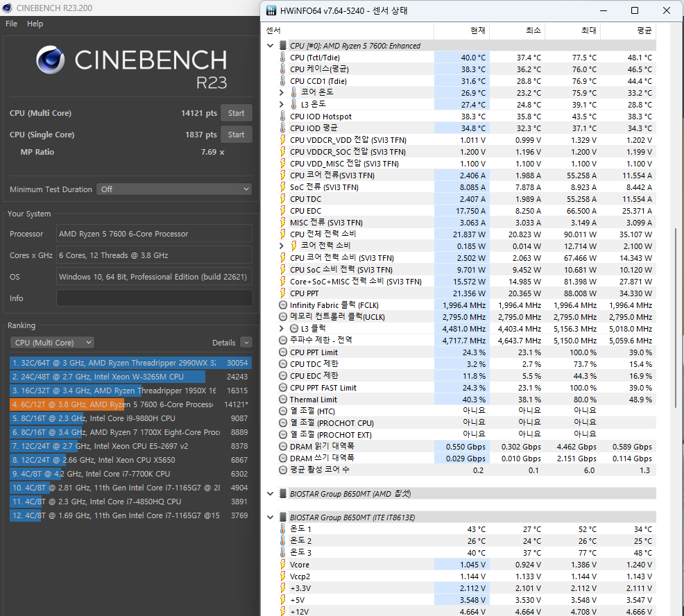Image resolution: width=684 pixels, height=616 pixels.
Task: Collapse the CPU [#0] AMD Ryzen 5 7600 group
Action: 270,45
